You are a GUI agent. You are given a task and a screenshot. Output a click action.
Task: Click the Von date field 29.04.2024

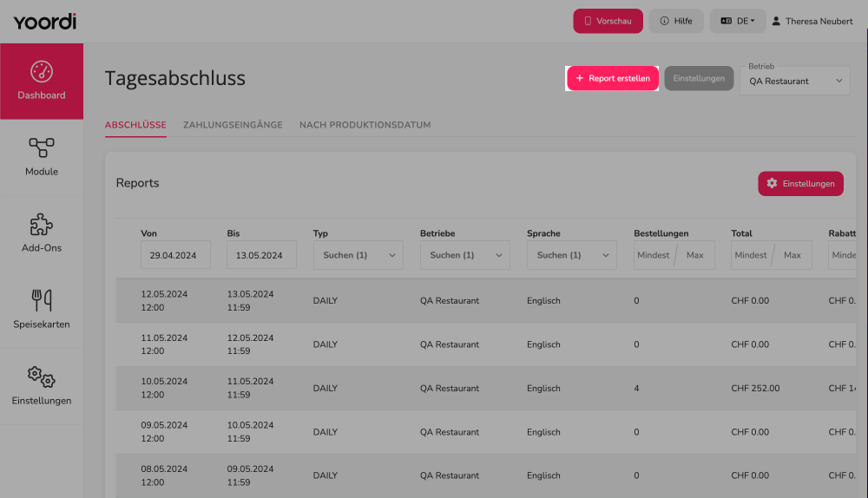click(175, 255)
